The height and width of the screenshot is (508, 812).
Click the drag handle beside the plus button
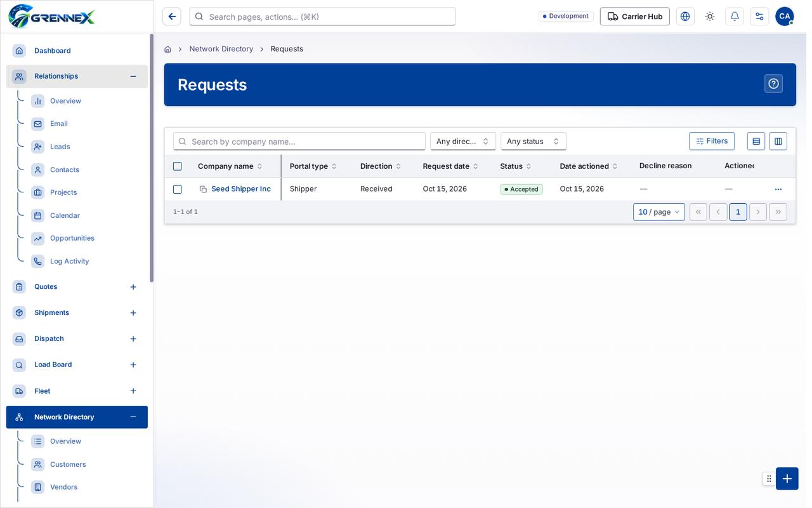[x=769, y=479]
